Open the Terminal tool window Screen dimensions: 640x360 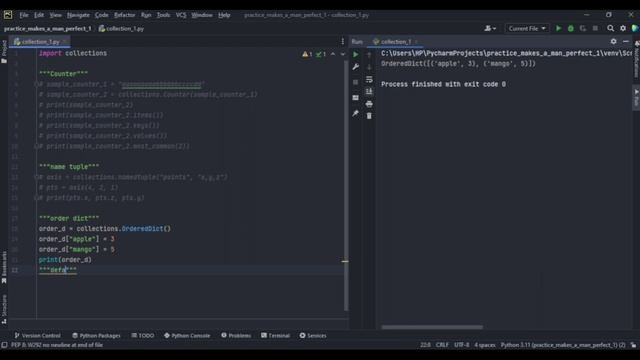pyautogui.click(x=275, y=336)
